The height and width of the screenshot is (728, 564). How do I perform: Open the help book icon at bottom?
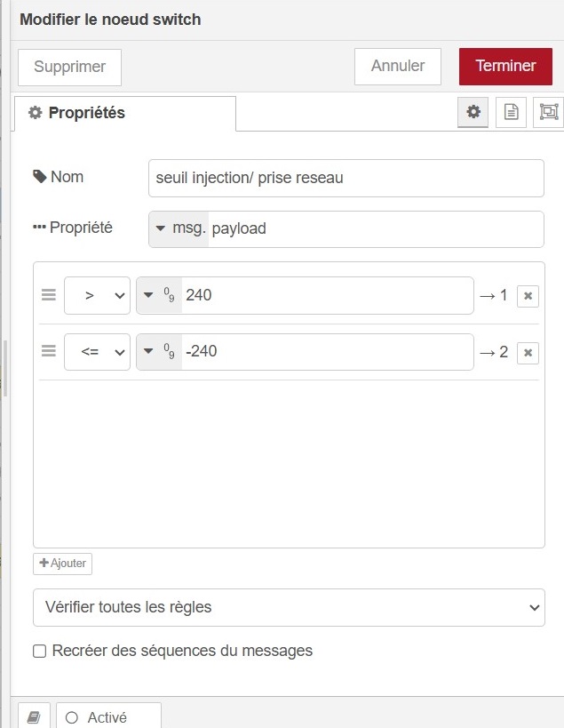point(34,716)
